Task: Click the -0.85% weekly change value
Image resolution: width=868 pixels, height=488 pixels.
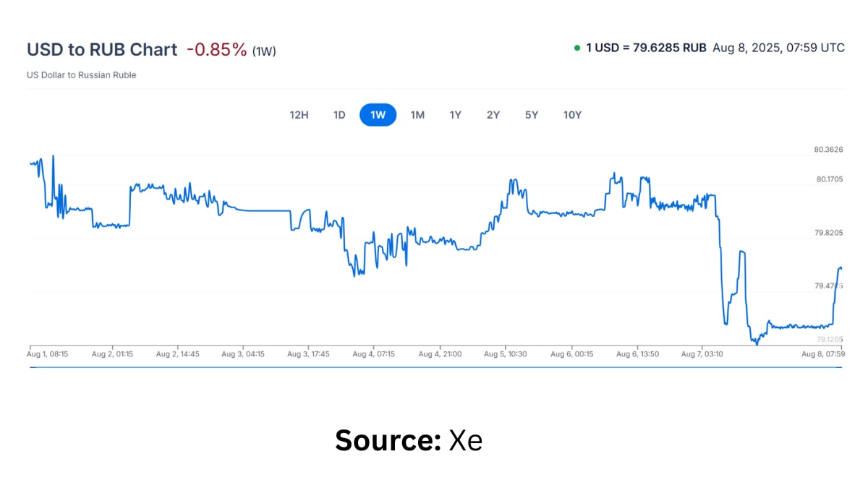Action: pyautogui.click(x=217, y=50)
